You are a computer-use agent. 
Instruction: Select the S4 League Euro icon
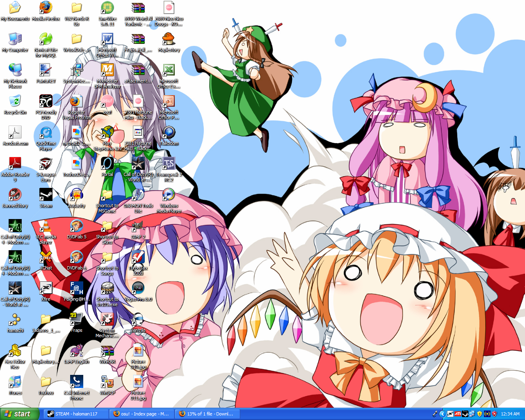pos(46,164)
